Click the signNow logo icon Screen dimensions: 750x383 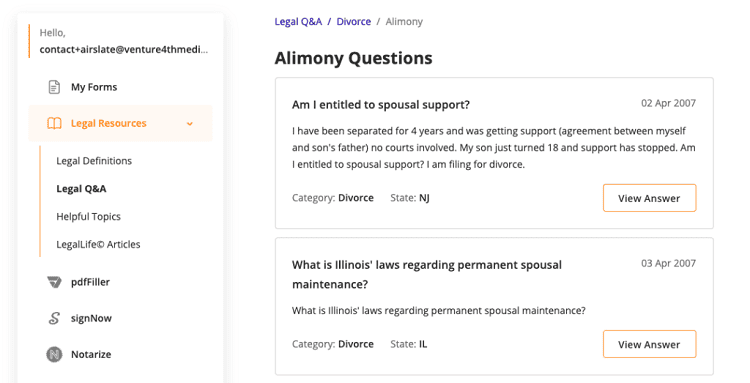[54, 318]
